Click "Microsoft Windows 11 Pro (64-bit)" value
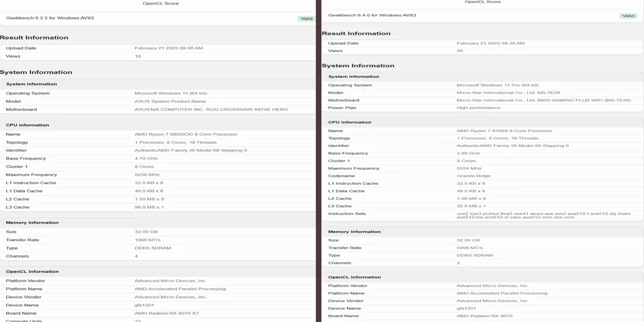The image size is (644, 322). tap(498, 85)
